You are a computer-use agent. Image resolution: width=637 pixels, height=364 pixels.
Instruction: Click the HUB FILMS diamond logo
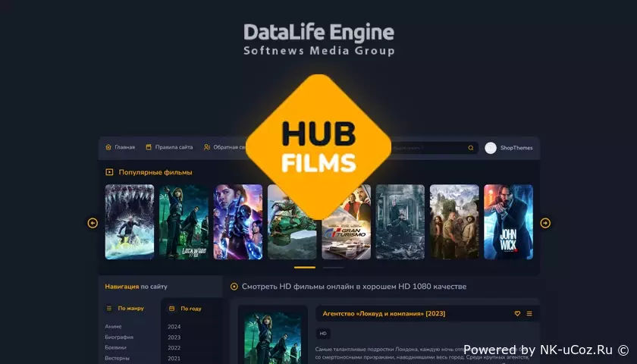pos(318,147)
